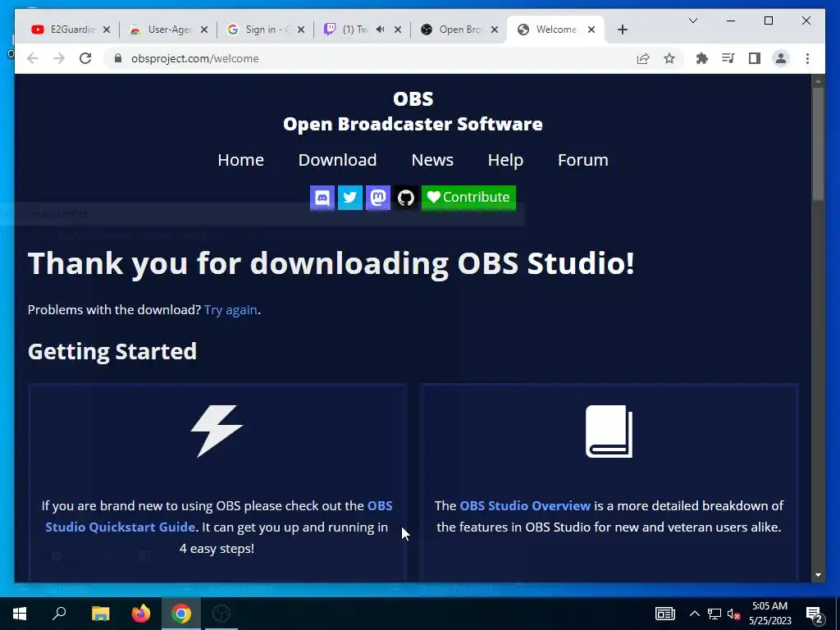Open the Mastodon icon link
Viewport: 840px width, 630px height.
point(377,198)
